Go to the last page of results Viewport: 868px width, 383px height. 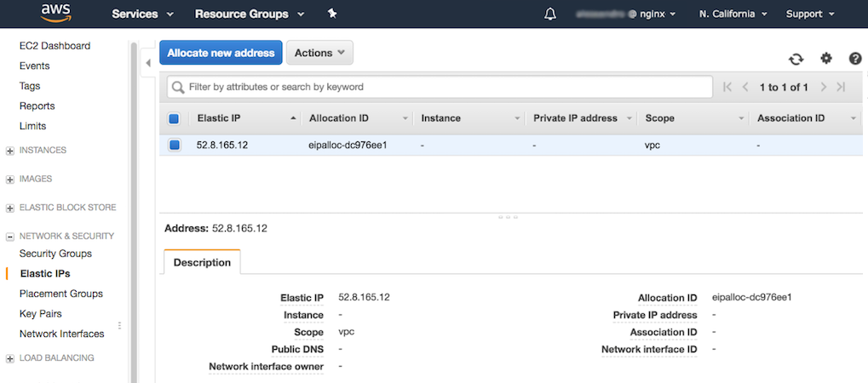(x=841, y=87)
